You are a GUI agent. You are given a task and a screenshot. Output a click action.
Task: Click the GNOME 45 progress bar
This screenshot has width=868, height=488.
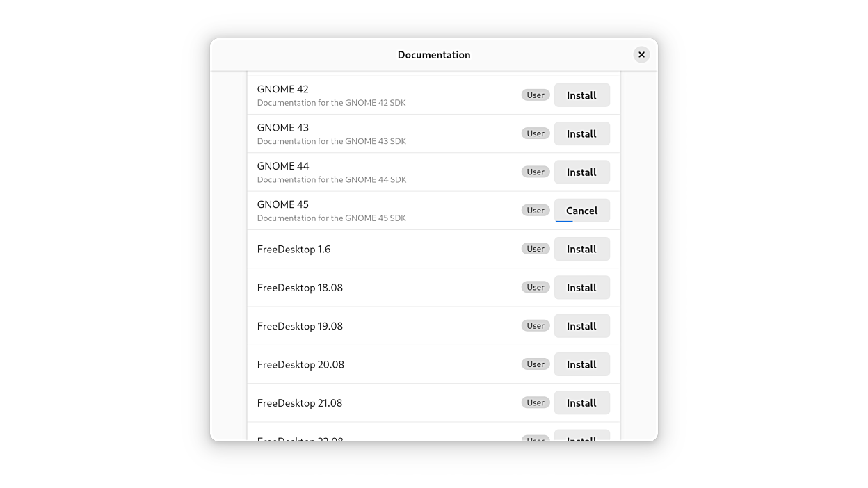[x=565, y=222]
